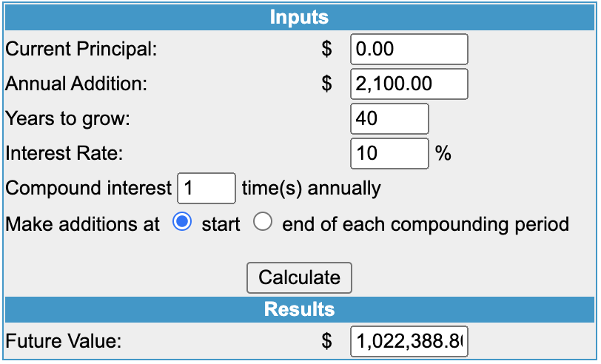Viewport: 601px width, 364px height.
Task: Click the Future Value result field
Action: [x=409, y=341]
